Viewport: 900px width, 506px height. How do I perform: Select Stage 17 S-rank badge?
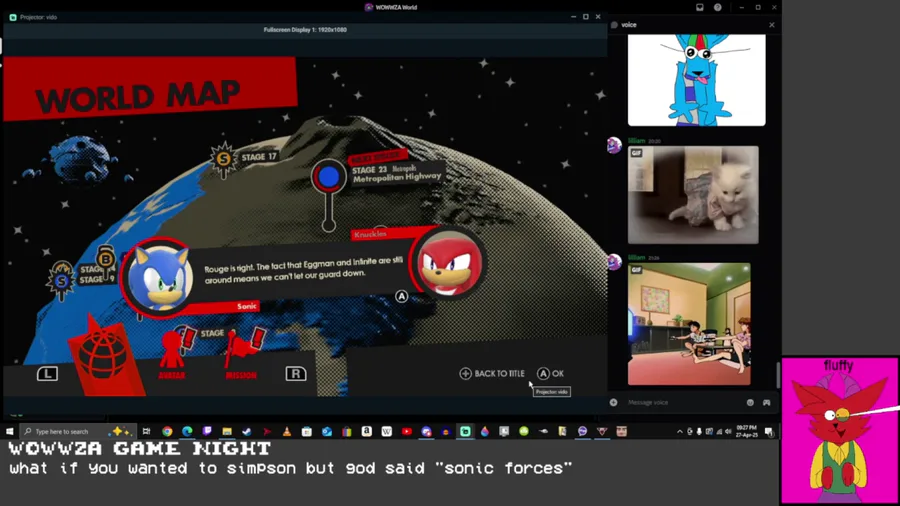click(x=223, y=158)
